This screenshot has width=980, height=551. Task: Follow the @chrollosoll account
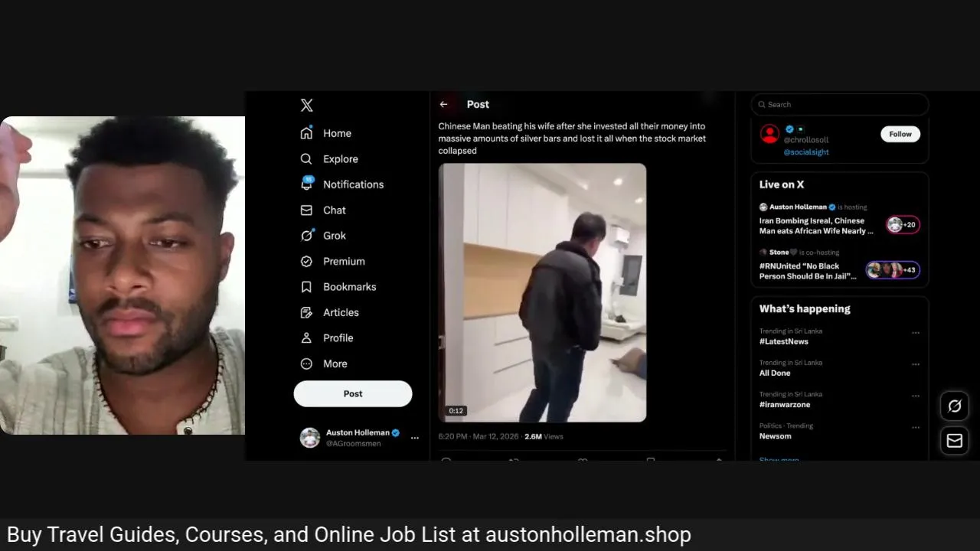pyautogui.click(x=900, y=134)
